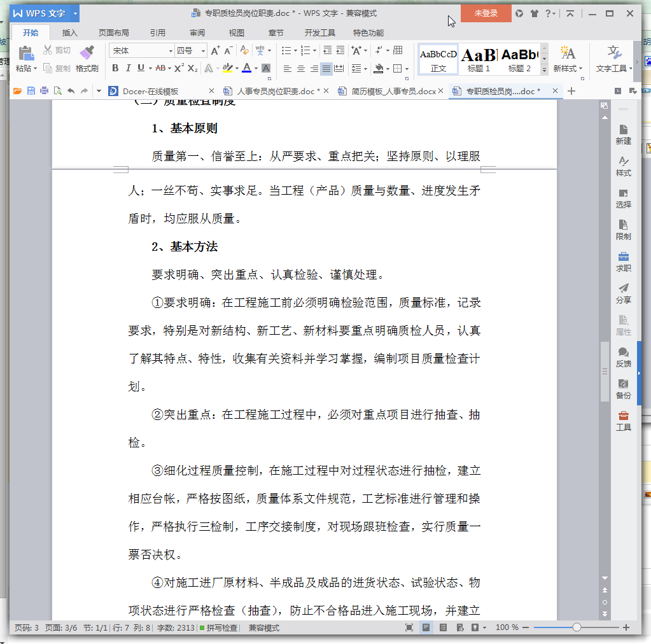The height and width of the screenshot is (644, 651).
Task: Click the Cut scissors icon
Action: pyautogui.click(x=48, y=50)
